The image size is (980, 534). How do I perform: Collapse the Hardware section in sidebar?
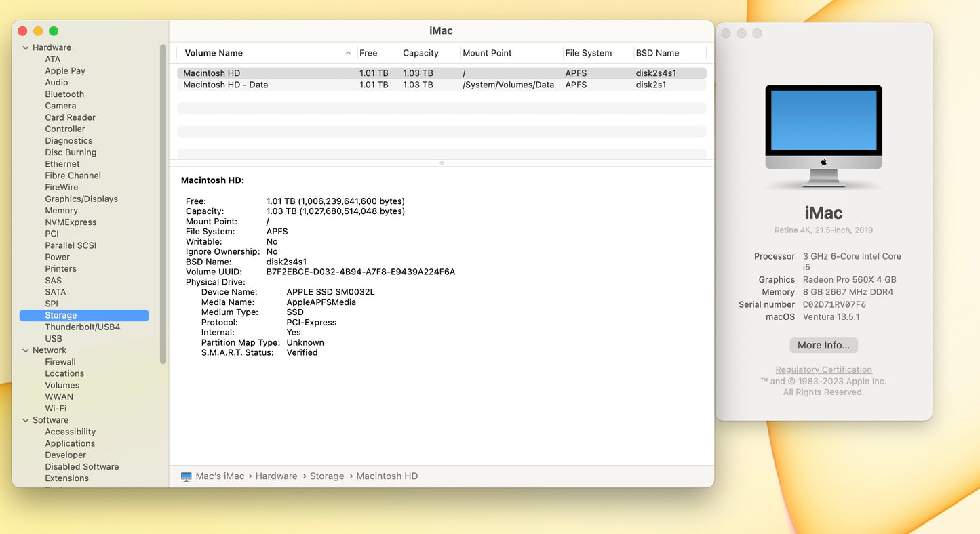click(26, 47)
